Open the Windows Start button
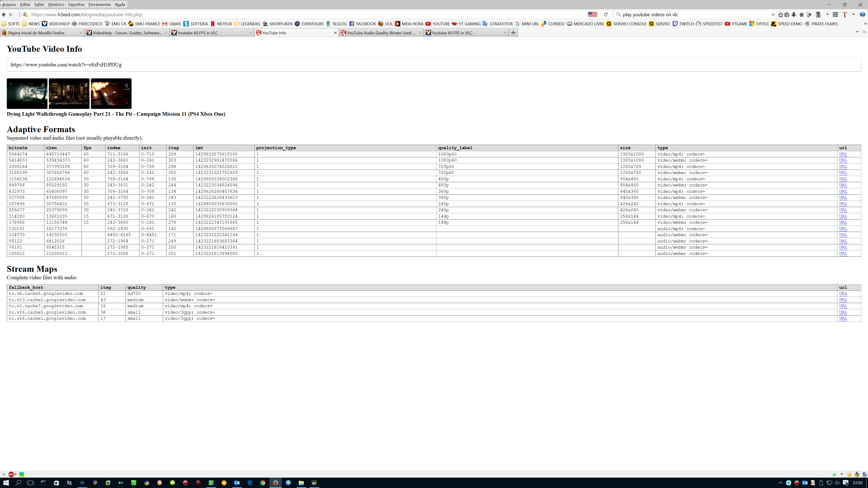868x488 pixels. click(x=6, y=483)
